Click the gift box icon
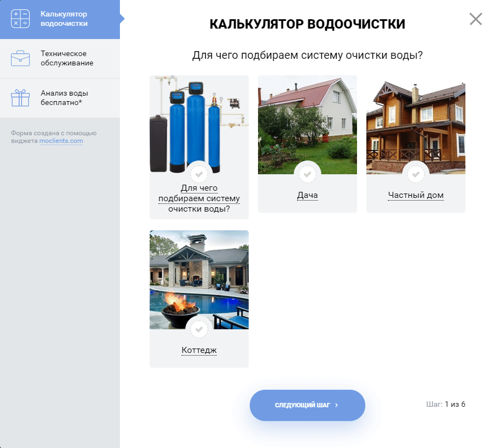The height and width of the screenshot is (448, 494). click(20, 97)
